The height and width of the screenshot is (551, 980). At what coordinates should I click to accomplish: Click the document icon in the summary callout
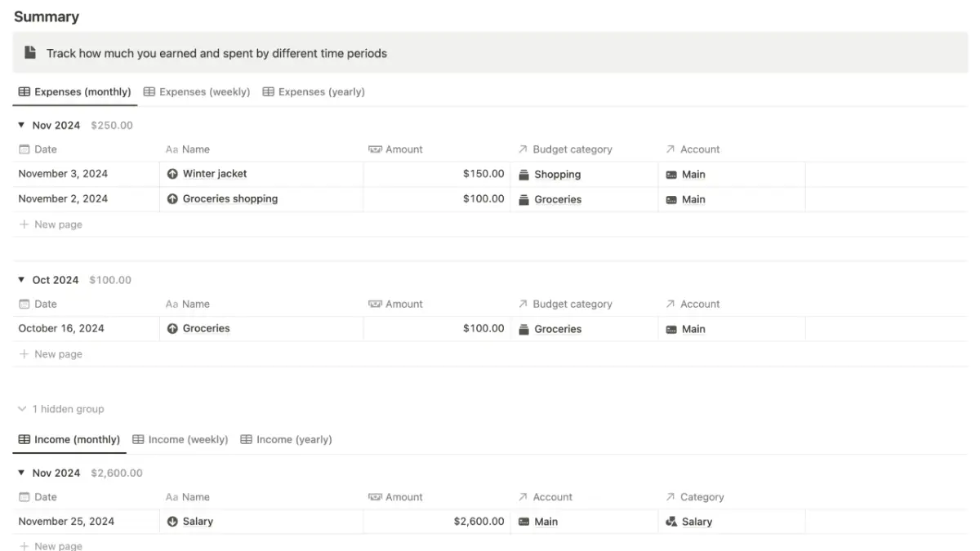tap(30, 52)
